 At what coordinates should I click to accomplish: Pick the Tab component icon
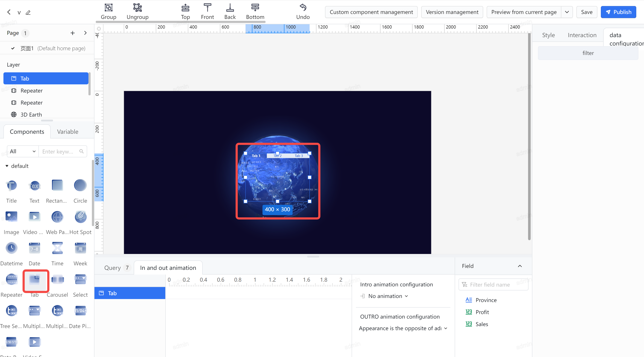35,280
